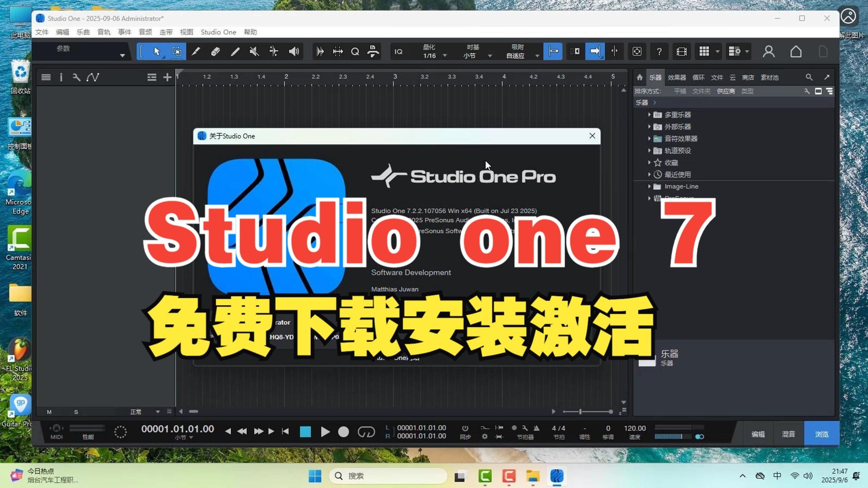Sort browser by 文件夹
The width and height of the screenshot is (868, 488).
coord(701,91)
